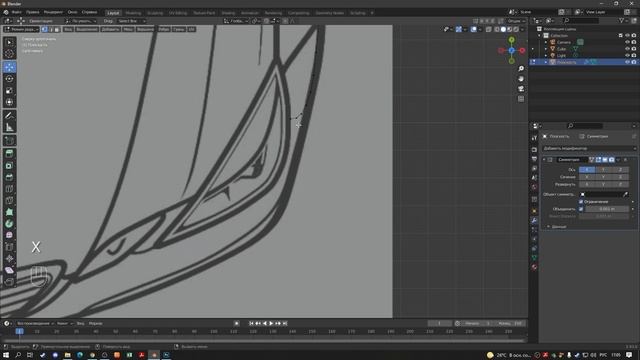Click the pan hand viewport icon
This screenshot has height=360, width=640.
pyautogui.click(x=521, y=79)
